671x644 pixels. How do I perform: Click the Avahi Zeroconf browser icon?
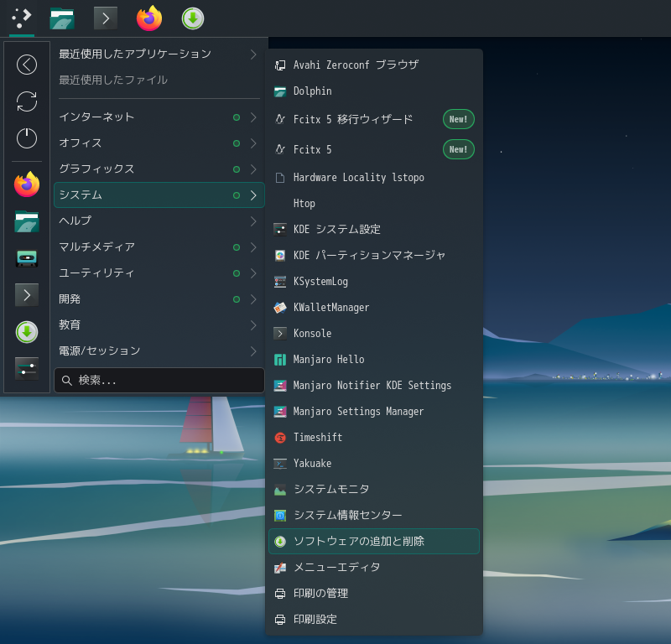(280, 65)
